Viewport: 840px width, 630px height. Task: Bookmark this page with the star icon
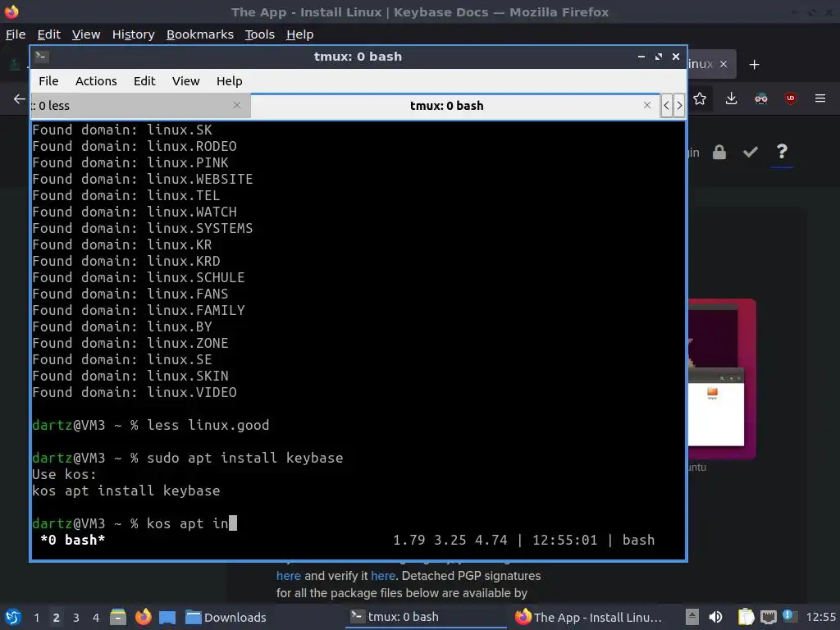(x=700, y=98)
